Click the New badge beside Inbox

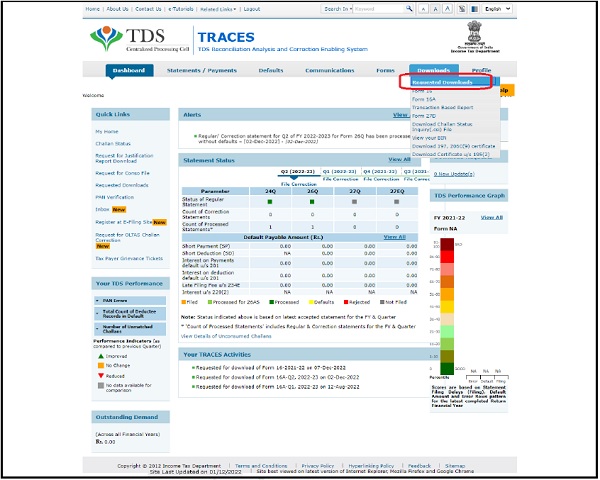pyautogui.click(x=119, y=209)
